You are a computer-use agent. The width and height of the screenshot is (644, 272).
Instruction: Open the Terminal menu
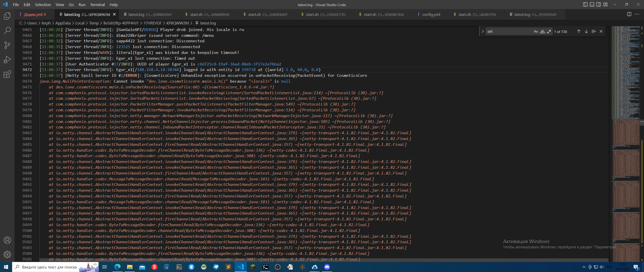(x=97, y=5)
